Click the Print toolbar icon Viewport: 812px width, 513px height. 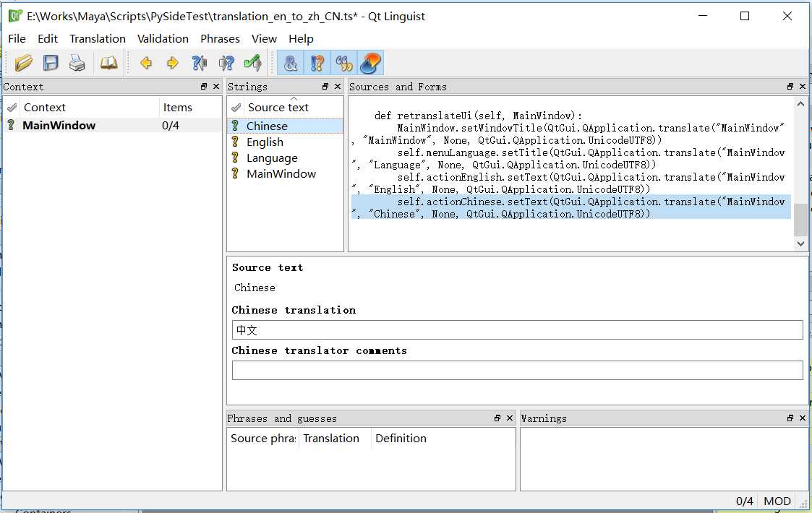(x=77, y=63)
